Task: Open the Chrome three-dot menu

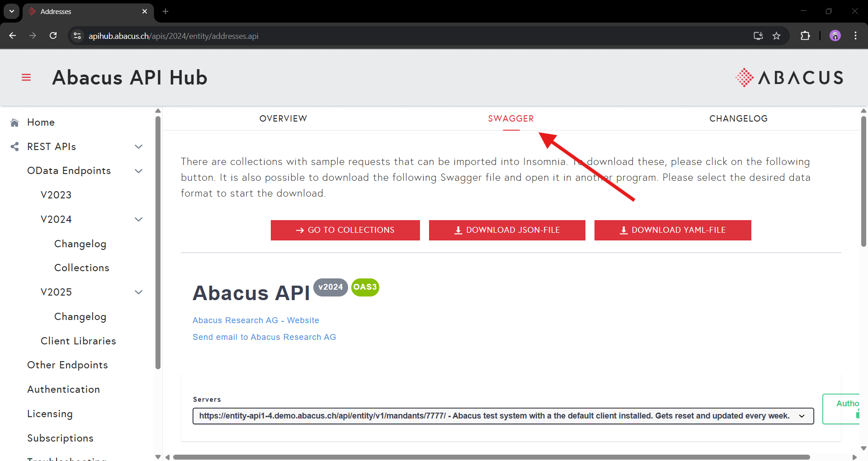Action: [855, 36]
